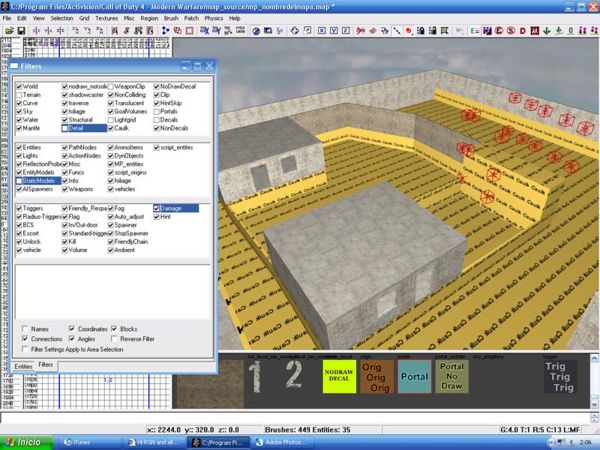The width and height of the screenshot is (600, 450).
Task: Open the File menu
Action: (7, 18)
